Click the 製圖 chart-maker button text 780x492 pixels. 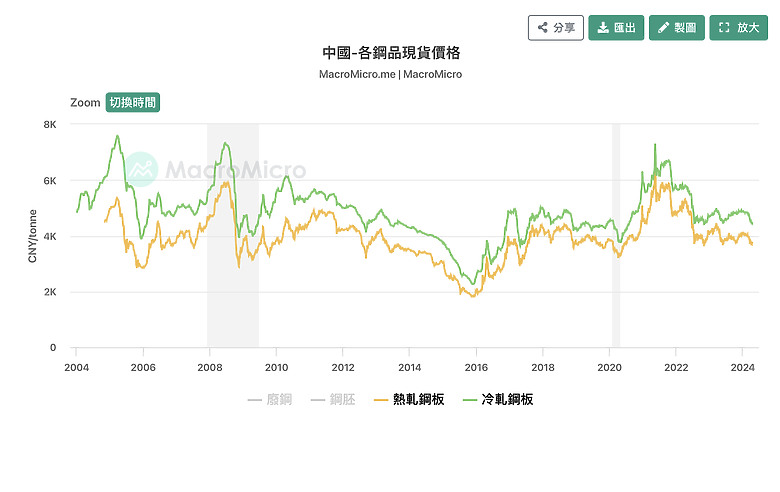(685, 28)
